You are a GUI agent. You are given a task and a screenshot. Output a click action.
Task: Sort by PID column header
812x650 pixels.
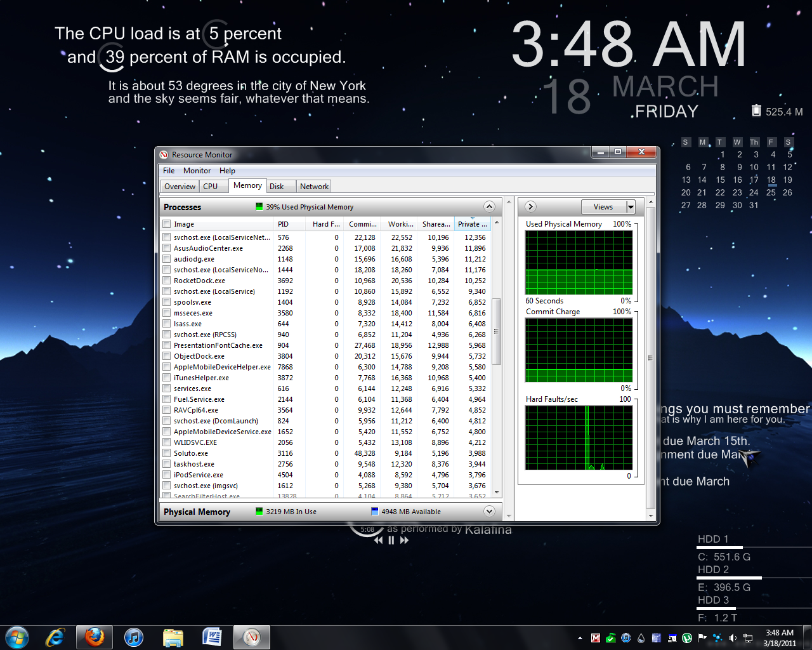pos(290,224)
